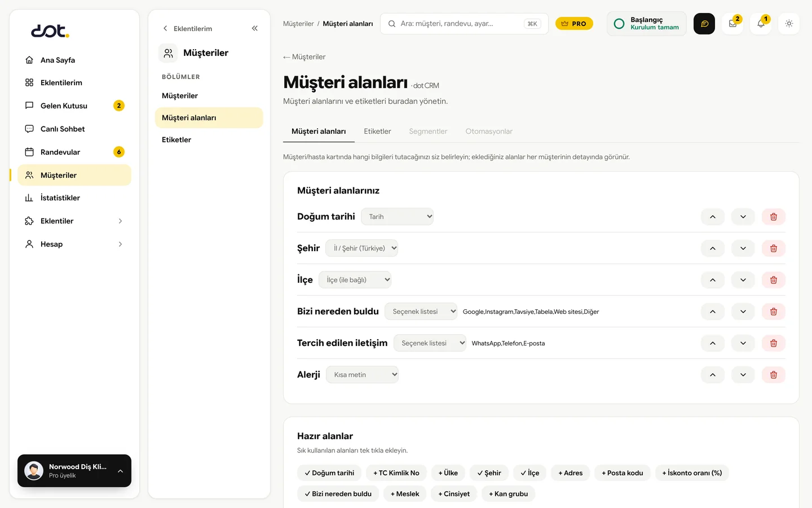Image resolution: width=812 pixels, height=508 pixels.
Task: Switch to the Etiketler tab
Action: pos(377,132)
